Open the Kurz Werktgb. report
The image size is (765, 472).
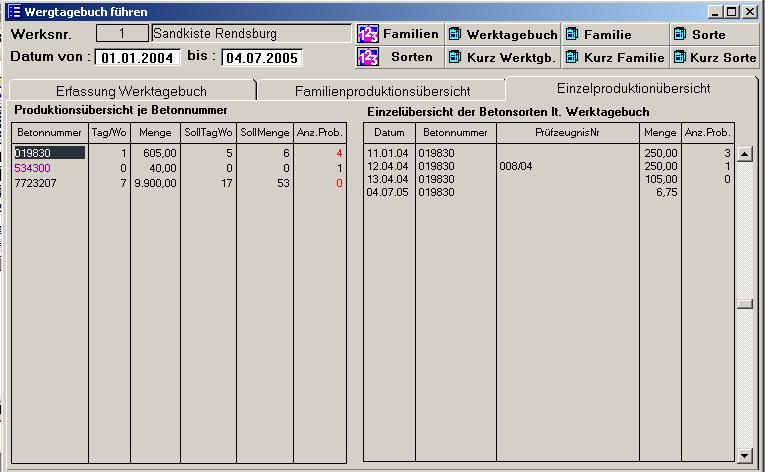click(x=502, y=57)
